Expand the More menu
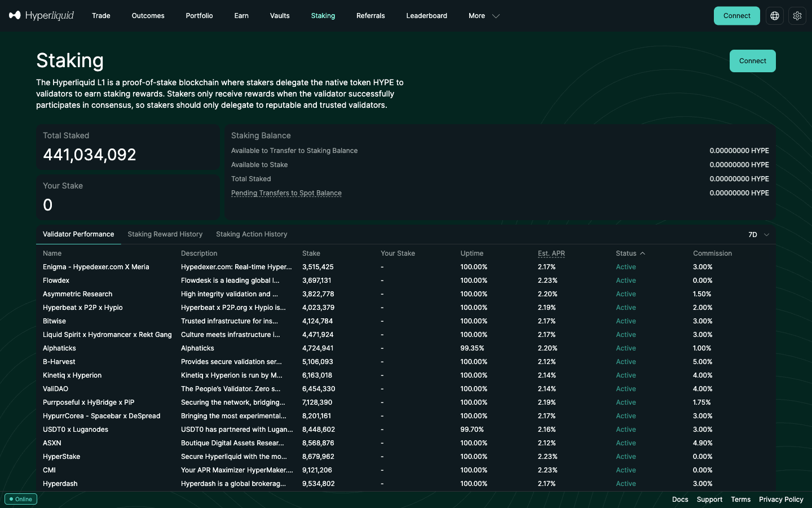Viewport: 812px width, 508px height. tap(484, 16)
